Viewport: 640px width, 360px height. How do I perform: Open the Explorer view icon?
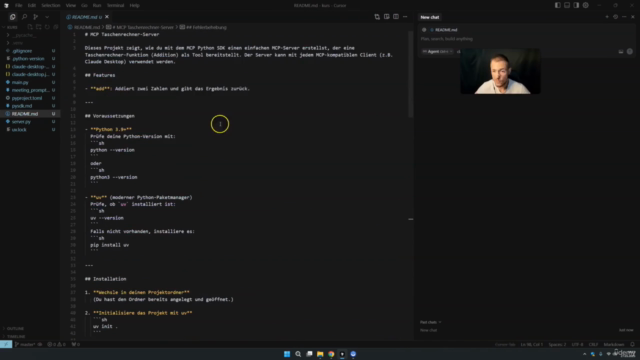click(12, 17)
